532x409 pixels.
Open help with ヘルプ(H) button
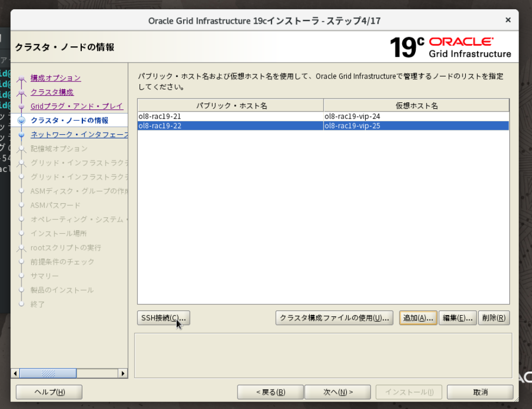pyautogui.click(x=49, y=392)
